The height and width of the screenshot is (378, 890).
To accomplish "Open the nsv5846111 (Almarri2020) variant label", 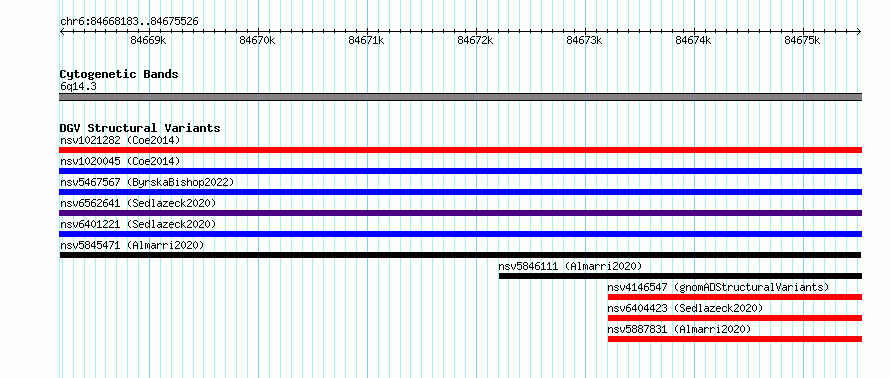I will coord(570,266).
